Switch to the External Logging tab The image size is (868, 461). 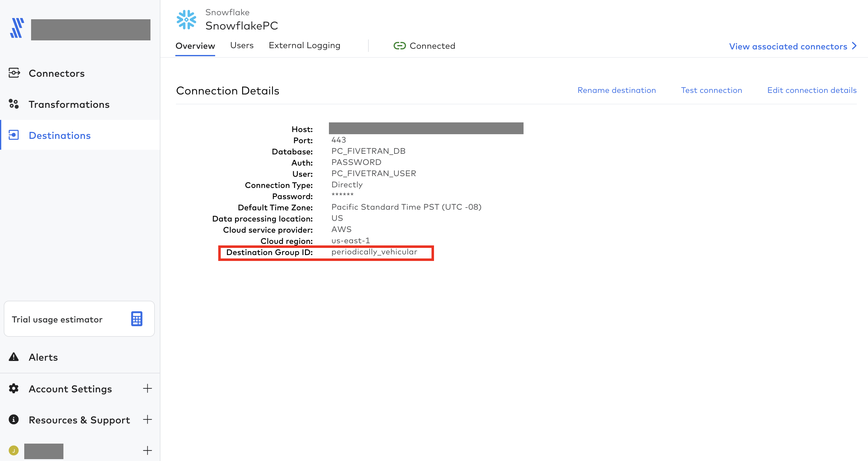(x=304, y=45)
